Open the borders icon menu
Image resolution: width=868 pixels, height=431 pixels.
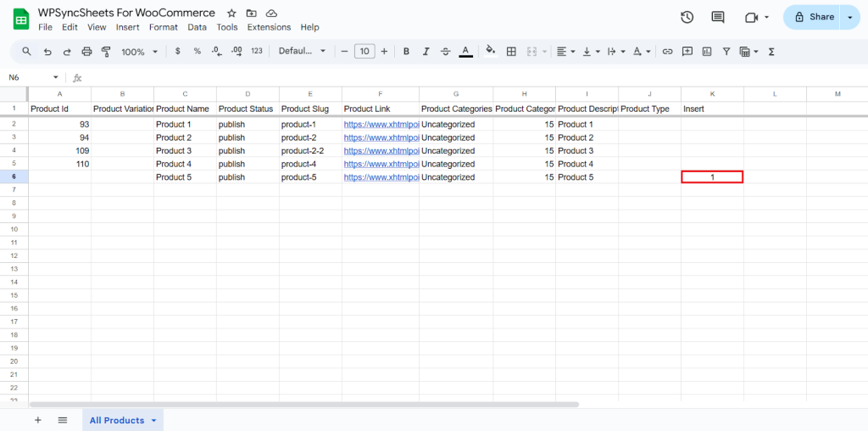[511, 52]
